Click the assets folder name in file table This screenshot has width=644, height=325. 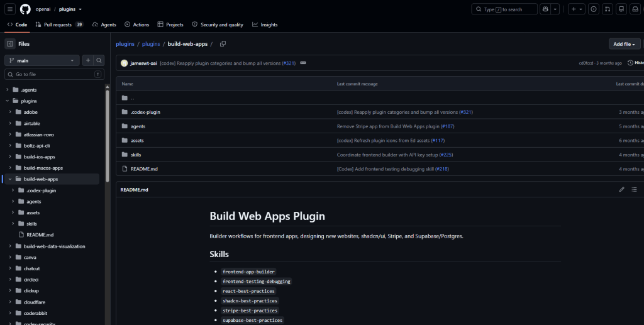click(137, 140)
